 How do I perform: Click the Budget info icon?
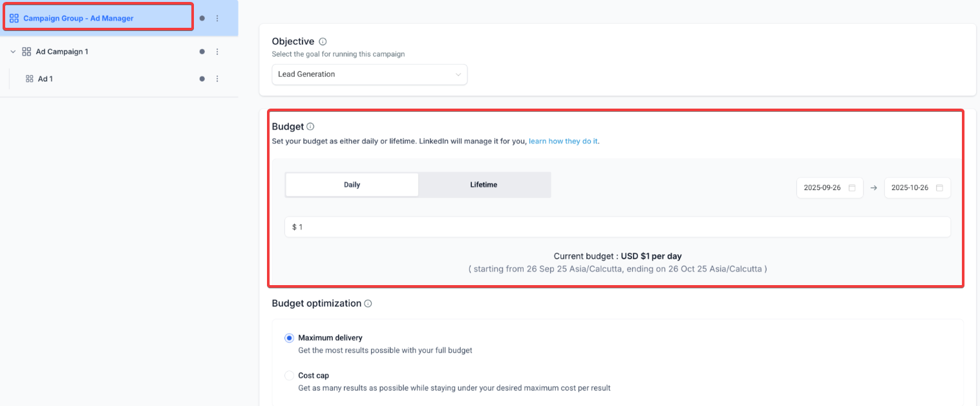point(310,127)
